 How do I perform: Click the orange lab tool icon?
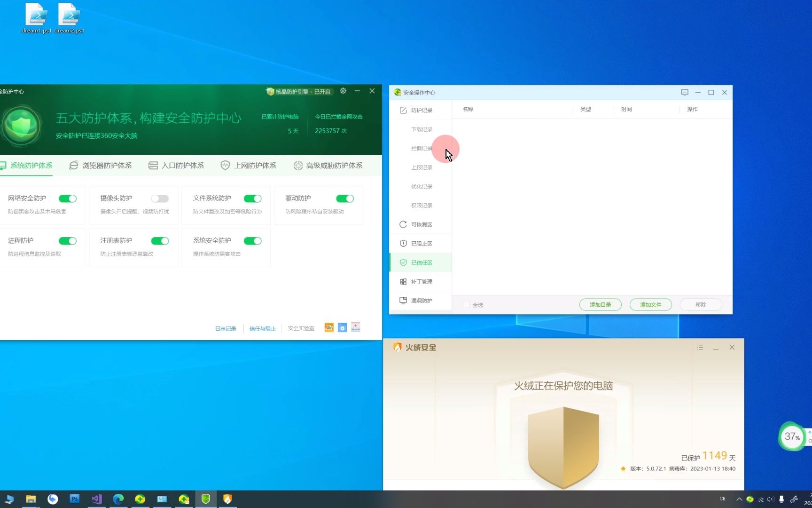pyautogui.click(x=329, y=327)
